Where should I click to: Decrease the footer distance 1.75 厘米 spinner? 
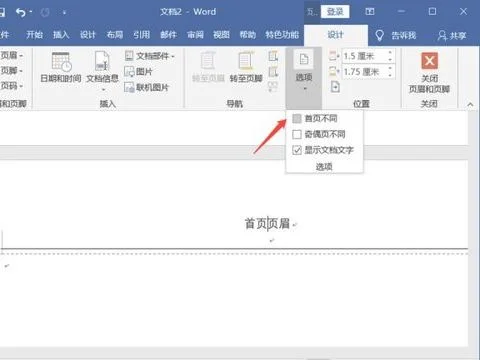point(390,75)
